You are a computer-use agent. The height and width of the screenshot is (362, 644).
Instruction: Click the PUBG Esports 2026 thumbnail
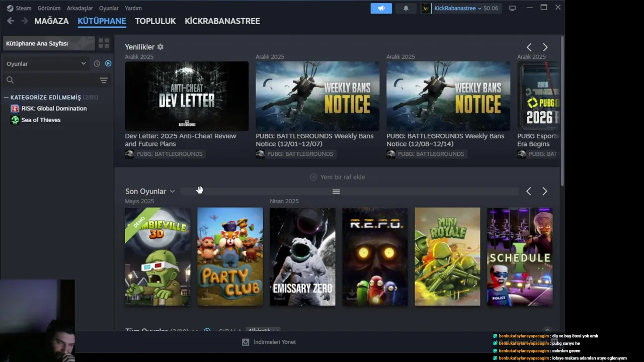(538, 96)
